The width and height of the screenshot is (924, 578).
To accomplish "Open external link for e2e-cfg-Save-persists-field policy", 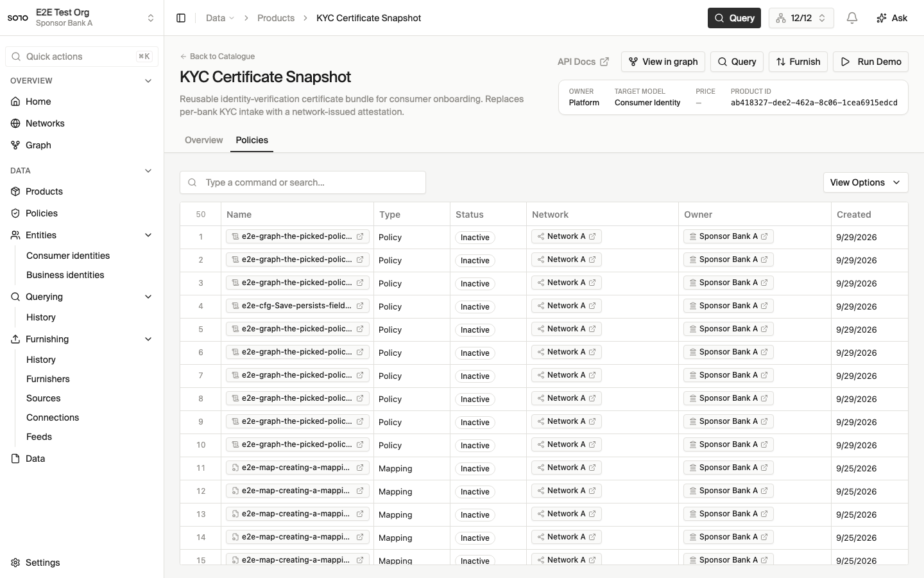I will [360, 306].
